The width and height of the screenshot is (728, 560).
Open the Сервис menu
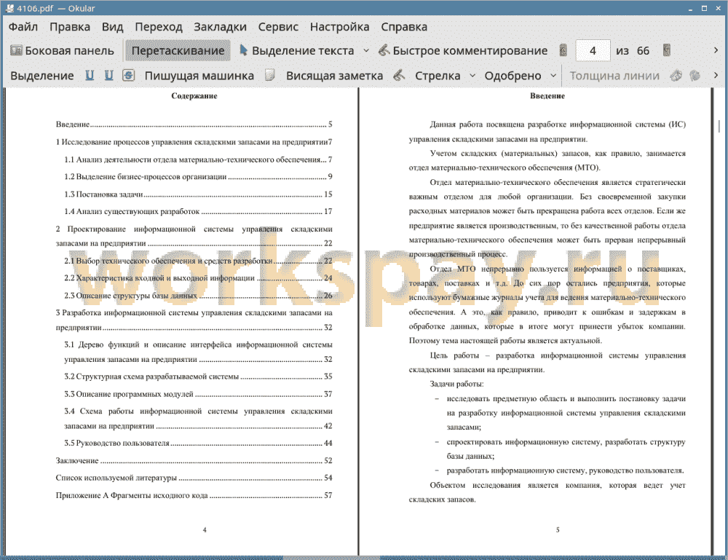pos(278,27)
